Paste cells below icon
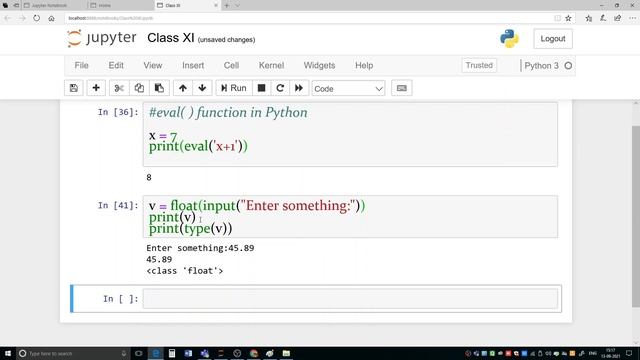 (x=159, y=88)
